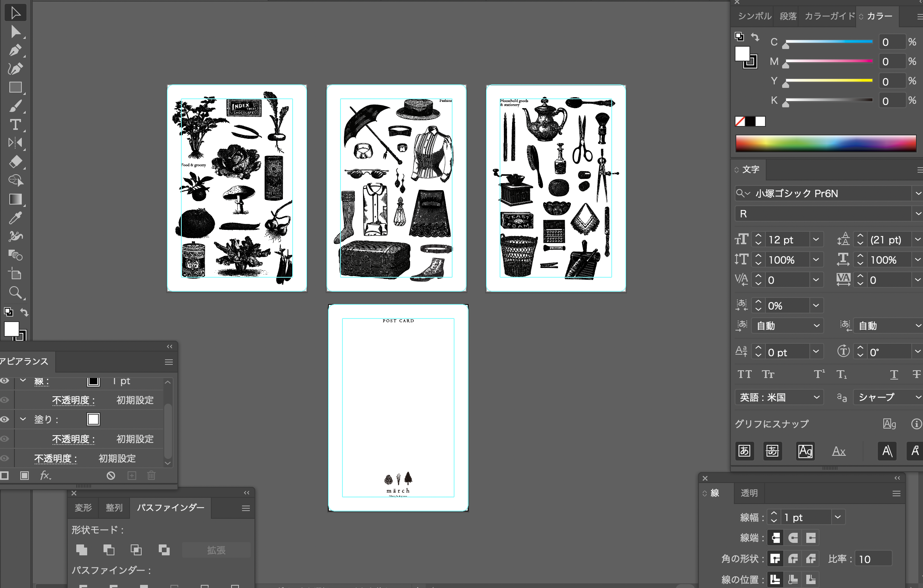Select the round cap stroke option
Viewport: 923px width, 588px height.
pyautogui.click(x=793, y=538)
